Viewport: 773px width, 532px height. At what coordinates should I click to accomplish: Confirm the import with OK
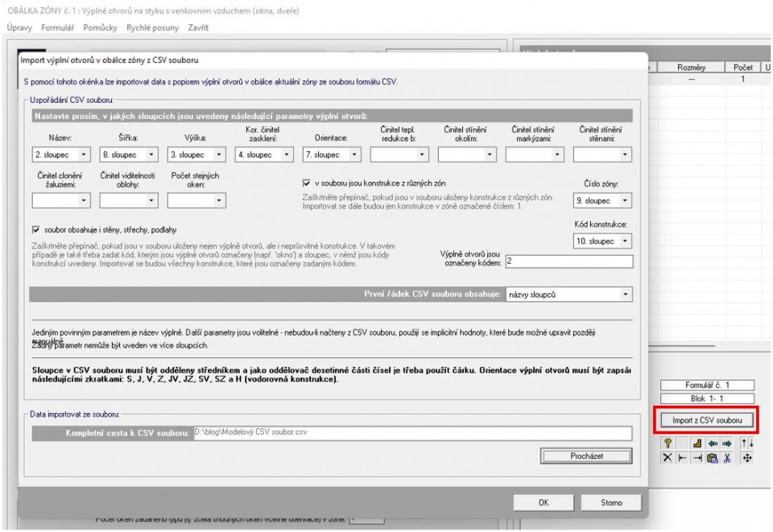(544, 502)
